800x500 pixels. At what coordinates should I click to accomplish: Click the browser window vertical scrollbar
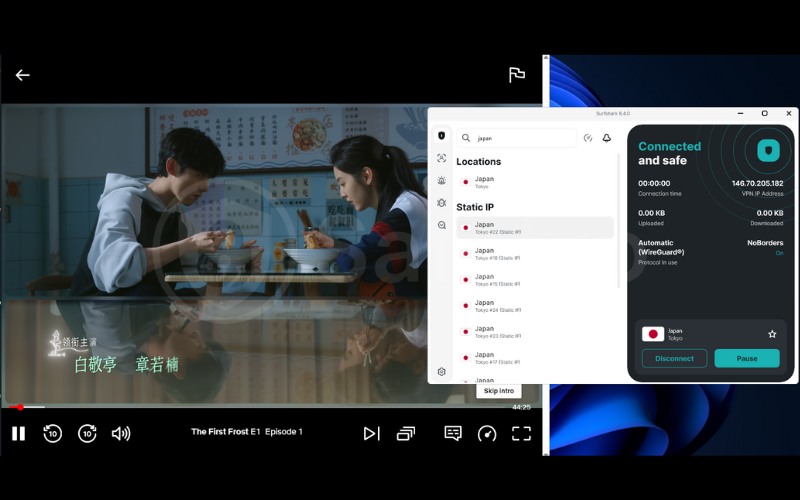tap(545, 255)
